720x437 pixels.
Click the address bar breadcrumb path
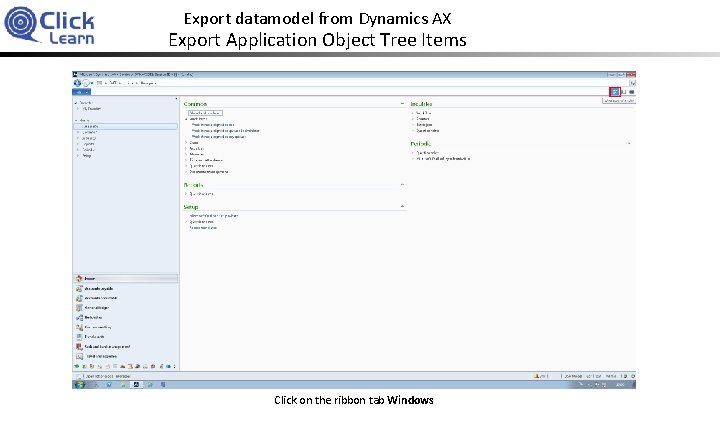(x=127, y=83)
